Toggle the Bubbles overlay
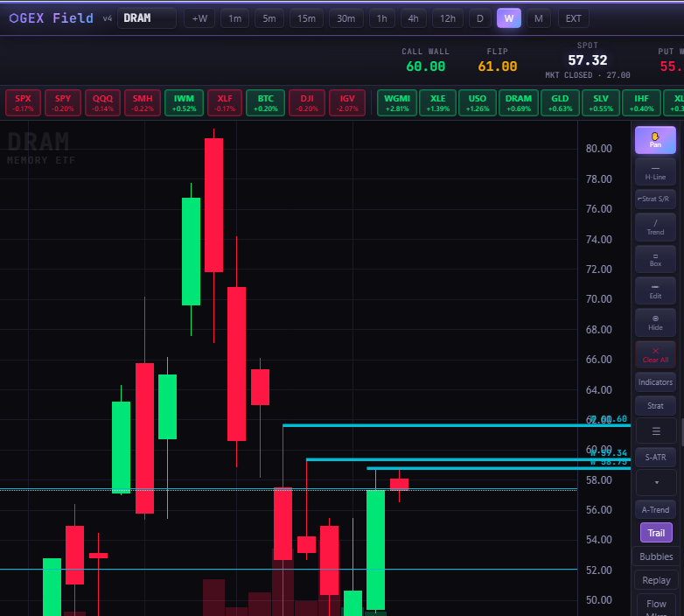The image size is (684, 616). [x=656, y=556]
